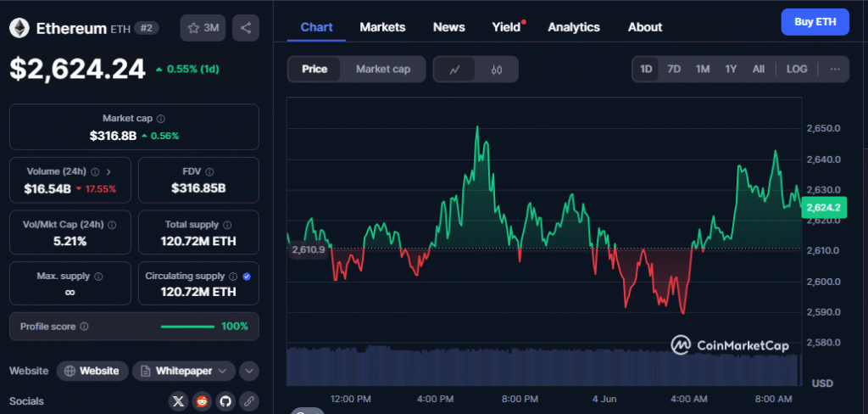Image resolution: width=868 pixels, height=414 pixels.
Task: Toggle LOG scale on chart
Action: [x=797, y=70]
